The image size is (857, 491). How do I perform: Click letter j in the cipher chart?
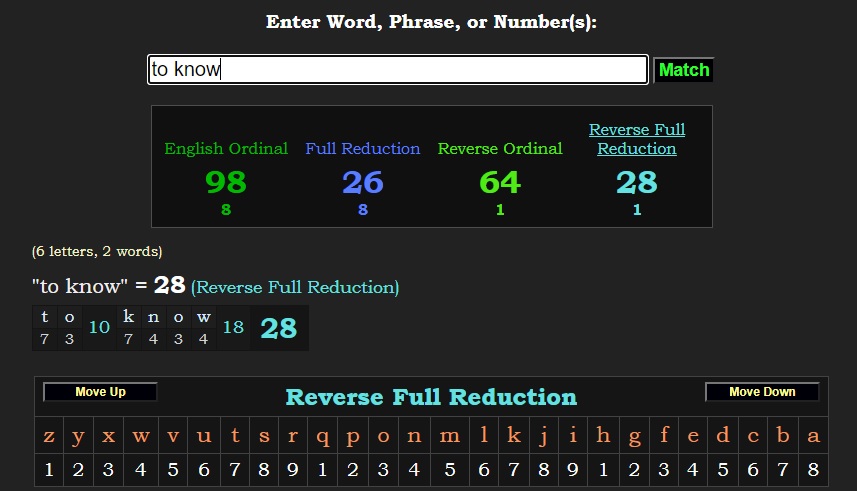pos(543,436)
